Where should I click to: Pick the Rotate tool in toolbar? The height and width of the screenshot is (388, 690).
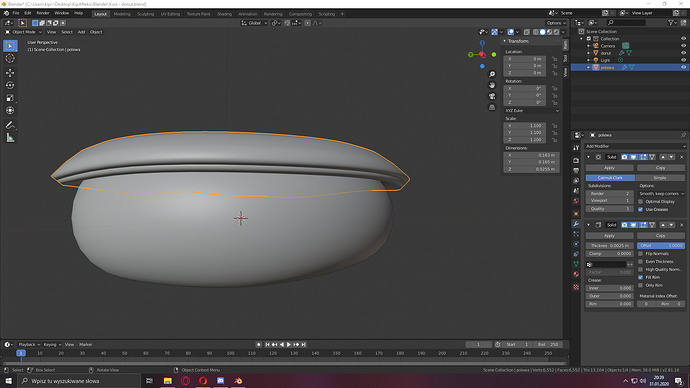10,85
